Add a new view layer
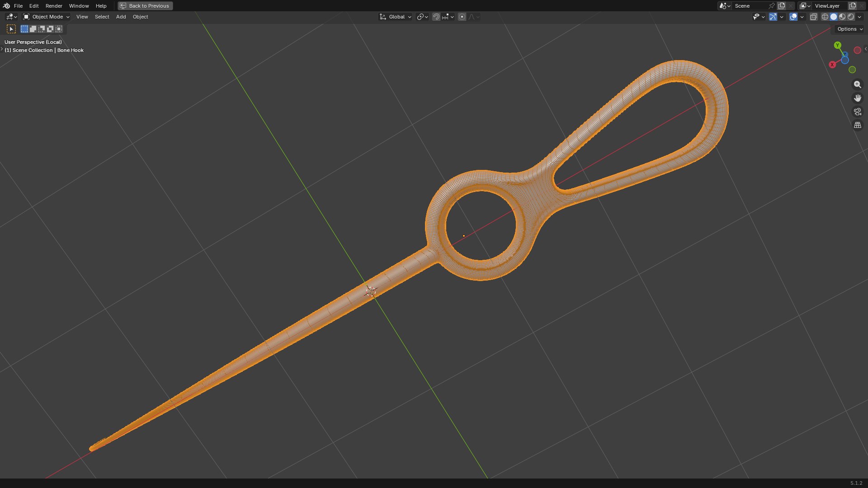Image resolution: width=868 pixels, height=488 pixels. pyautogui.click(x=853, y=6)
